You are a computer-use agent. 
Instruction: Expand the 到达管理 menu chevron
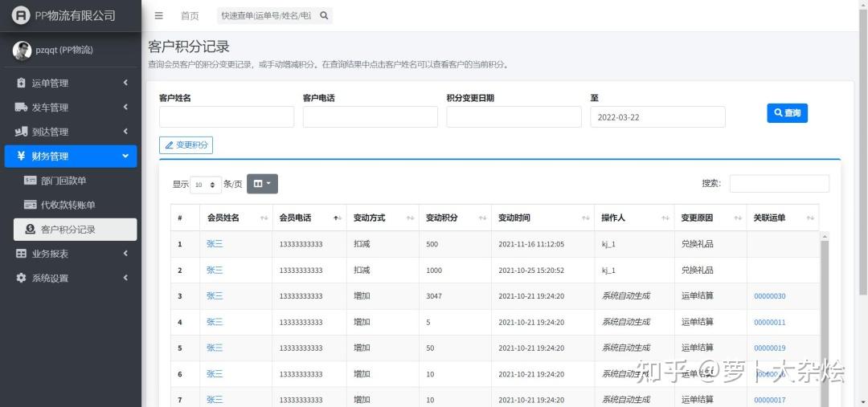(x=125, y=131)
